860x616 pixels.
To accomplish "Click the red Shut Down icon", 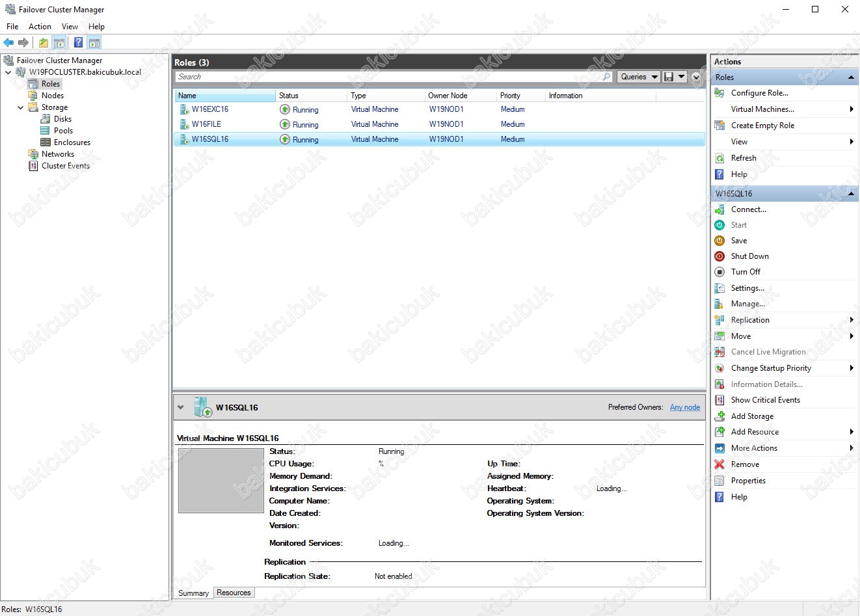I will click(719, 256).
